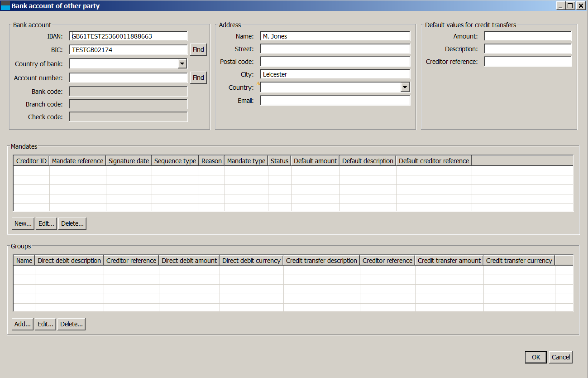Click the Signature date column header
The height and width of the screenshot is (378, 588).
(129, 161)
